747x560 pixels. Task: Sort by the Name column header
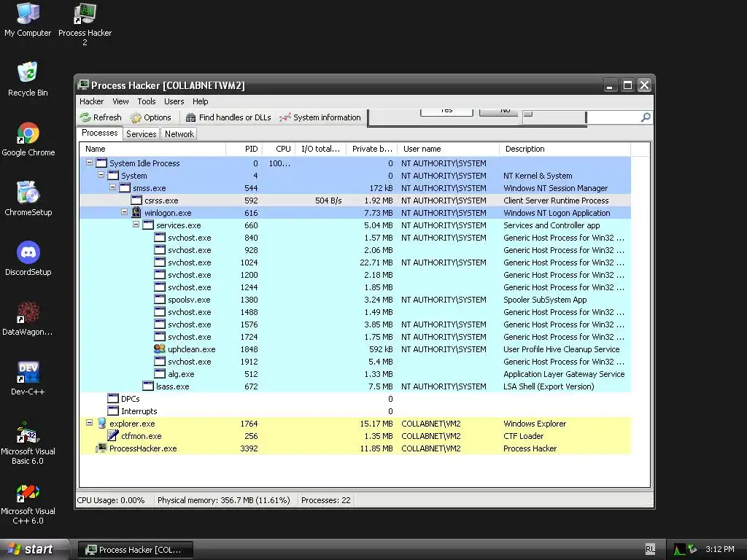click(152, 149)
